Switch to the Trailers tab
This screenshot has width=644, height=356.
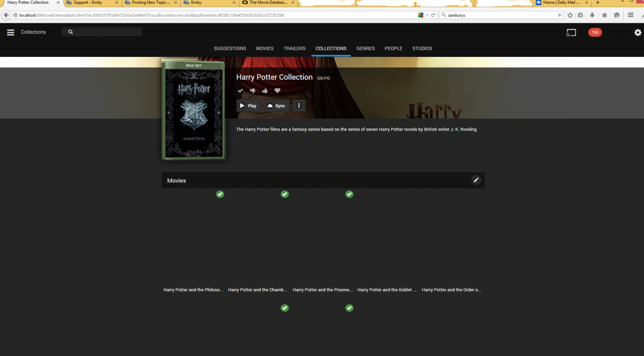point(294,48)
